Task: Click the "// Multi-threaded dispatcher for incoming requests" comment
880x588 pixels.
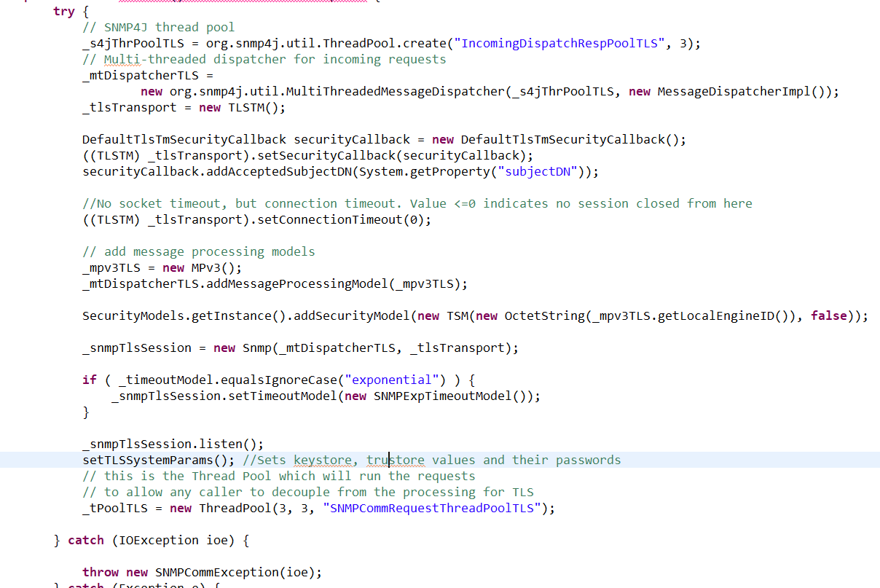Action: click(264, 59)
